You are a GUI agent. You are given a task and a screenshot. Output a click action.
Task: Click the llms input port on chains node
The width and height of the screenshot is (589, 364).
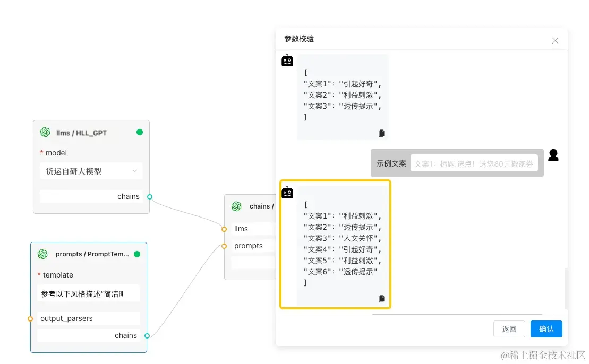224,229
